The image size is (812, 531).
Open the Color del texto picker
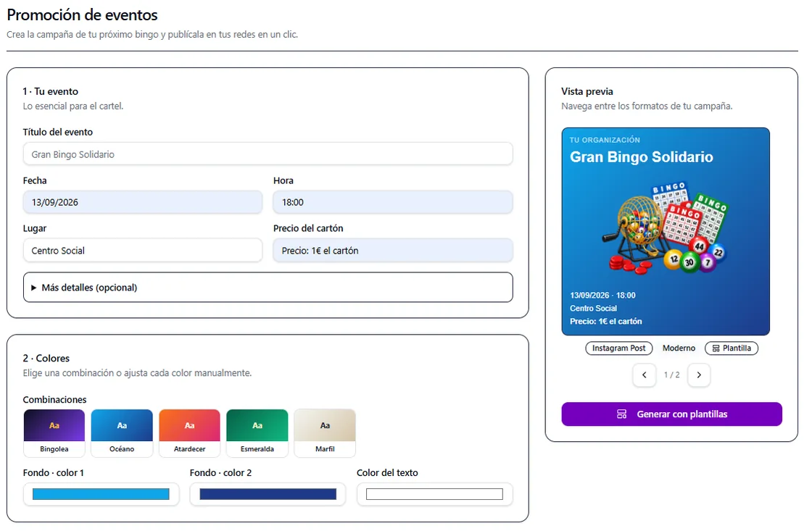pos(434,494)
